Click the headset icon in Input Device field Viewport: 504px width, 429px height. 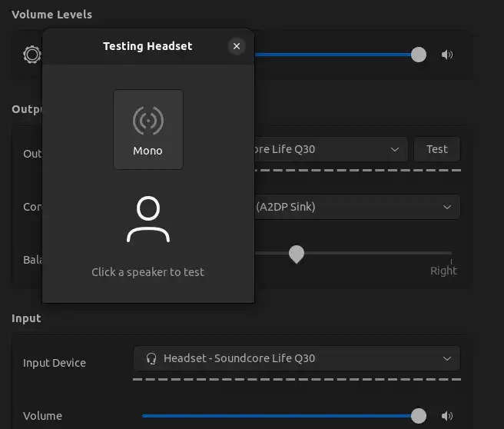[x=151, y=358]
